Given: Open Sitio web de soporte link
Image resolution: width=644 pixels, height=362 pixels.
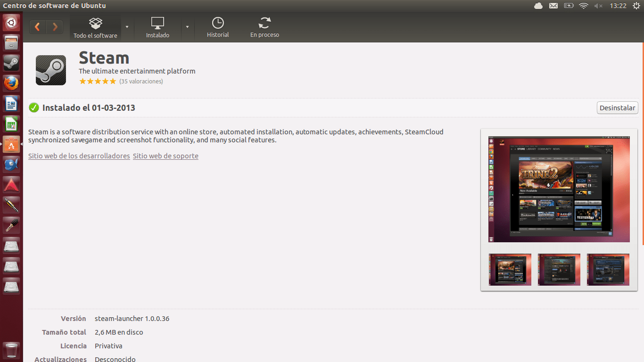Looking at the screenshot, I should pyautogui.click(x=165, y=156).
